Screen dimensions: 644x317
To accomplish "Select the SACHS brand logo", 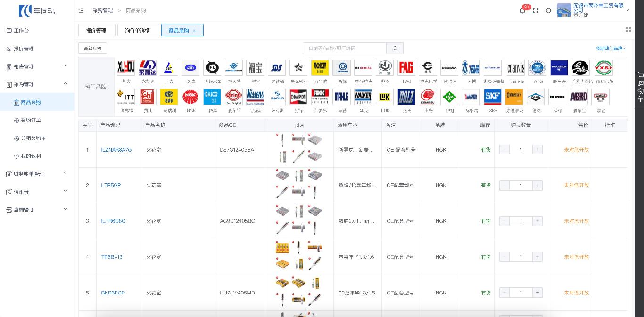I will (x=277, y=97).
